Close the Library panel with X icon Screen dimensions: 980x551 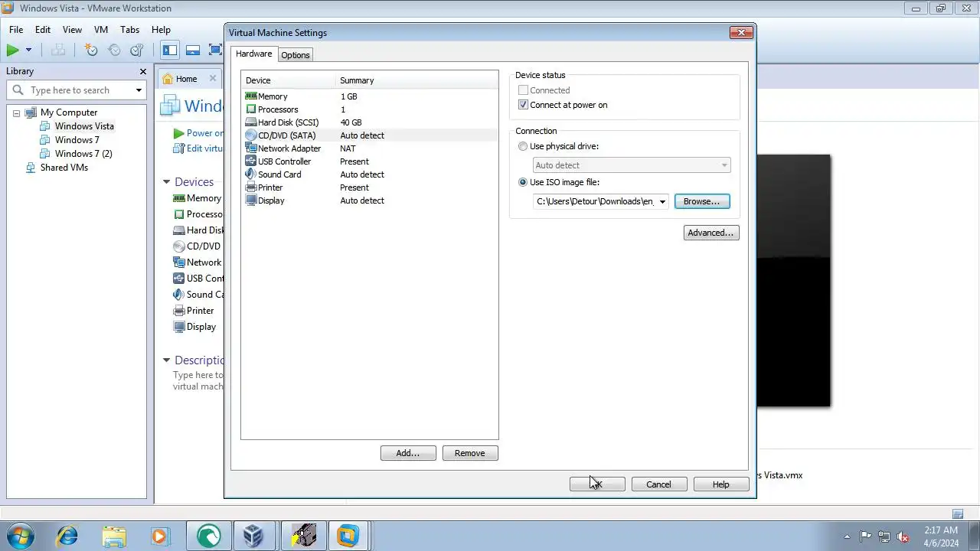click(x=142, y=71)
